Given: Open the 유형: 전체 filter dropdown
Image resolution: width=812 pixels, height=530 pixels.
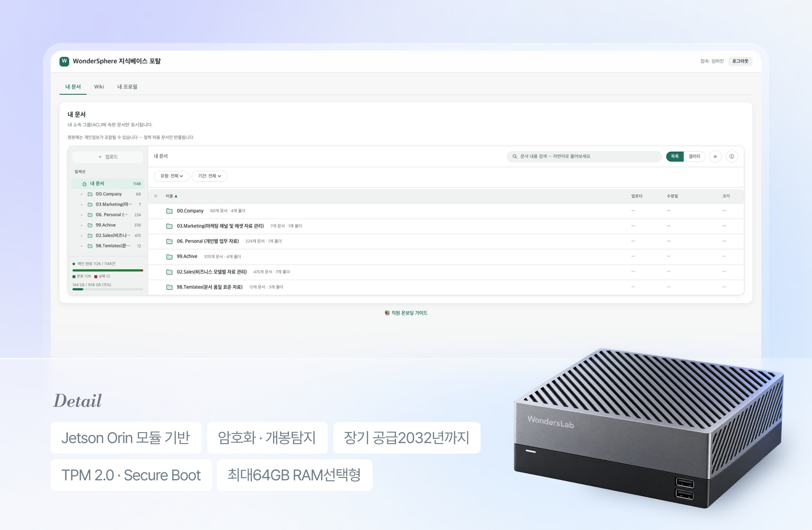Looking at the screenshot, I should (171, 176).
